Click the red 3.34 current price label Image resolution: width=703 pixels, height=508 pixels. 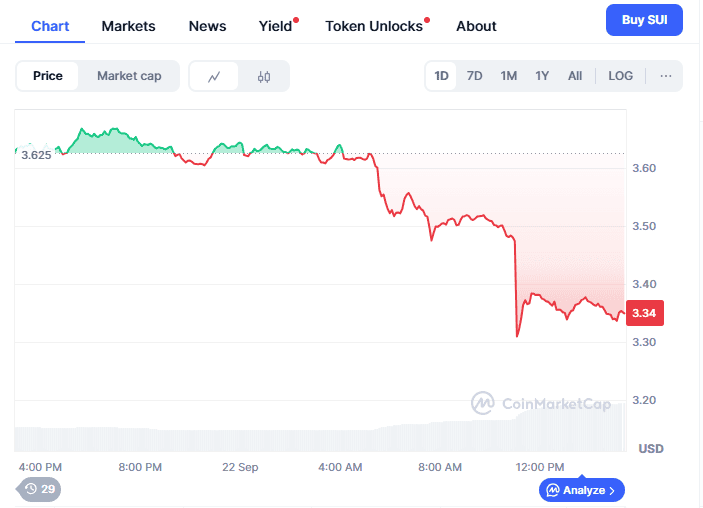[644, 313]
